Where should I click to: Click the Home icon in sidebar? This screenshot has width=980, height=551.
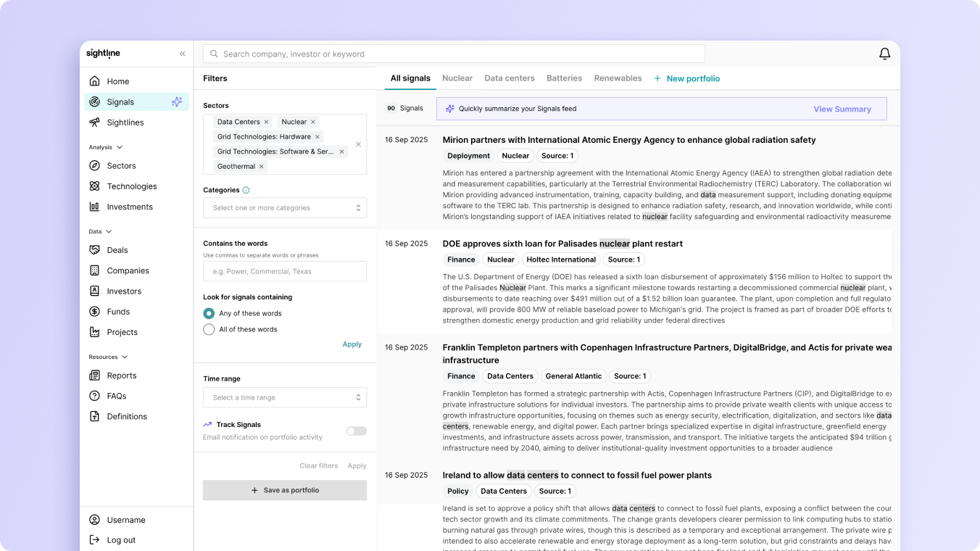click(94, 81)
